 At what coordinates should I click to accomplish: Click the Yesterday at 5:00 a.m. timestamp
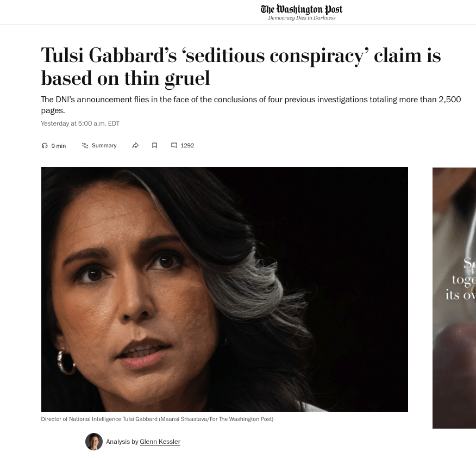pyautogui.click(x=80, y=123)
